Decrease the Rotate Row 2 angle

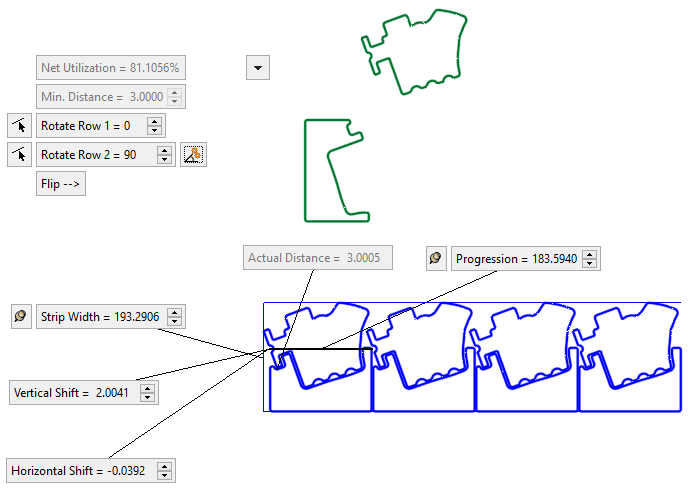(x=165, y=159)
